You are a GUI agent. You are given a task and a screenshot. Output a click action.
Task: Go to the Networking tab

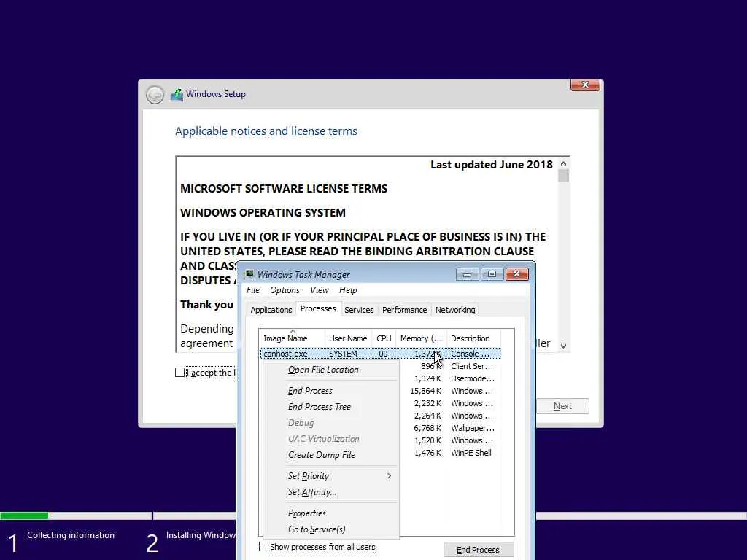pos(455,309)
